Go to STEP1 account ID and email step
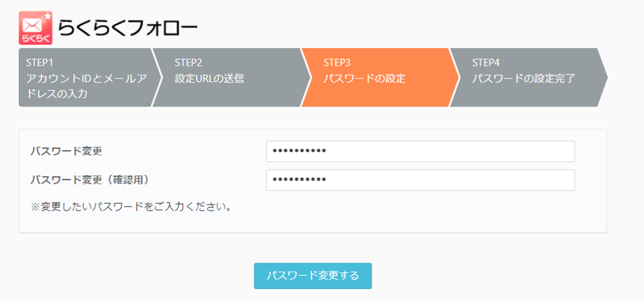This screenshot has width=644, height=301. [x=85, y=78]
